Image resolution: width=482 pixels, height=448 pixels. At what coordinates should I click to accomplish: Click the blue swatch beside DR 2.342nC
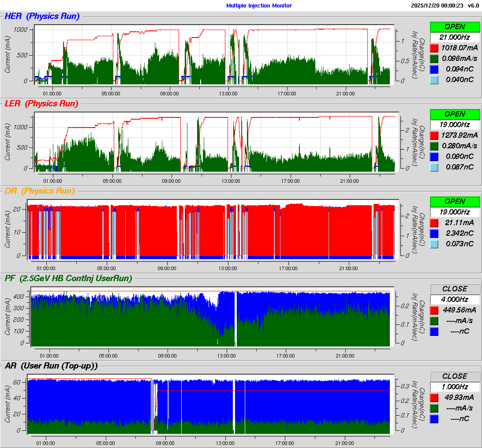tap(434, 233)
